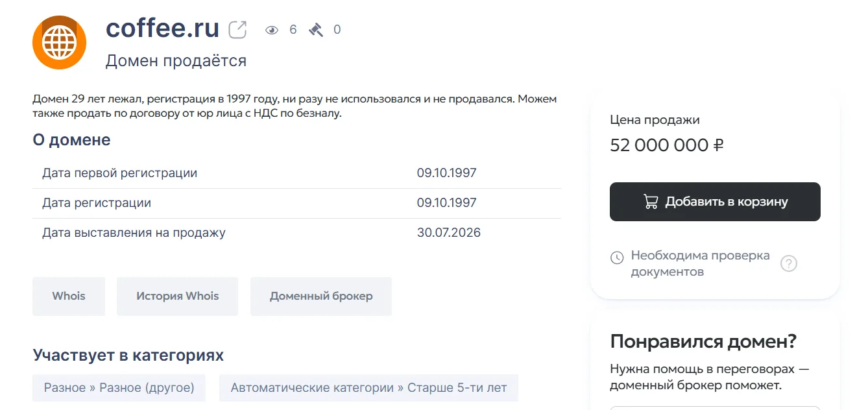Click the Цена продажи label

[x=655, y=120]
